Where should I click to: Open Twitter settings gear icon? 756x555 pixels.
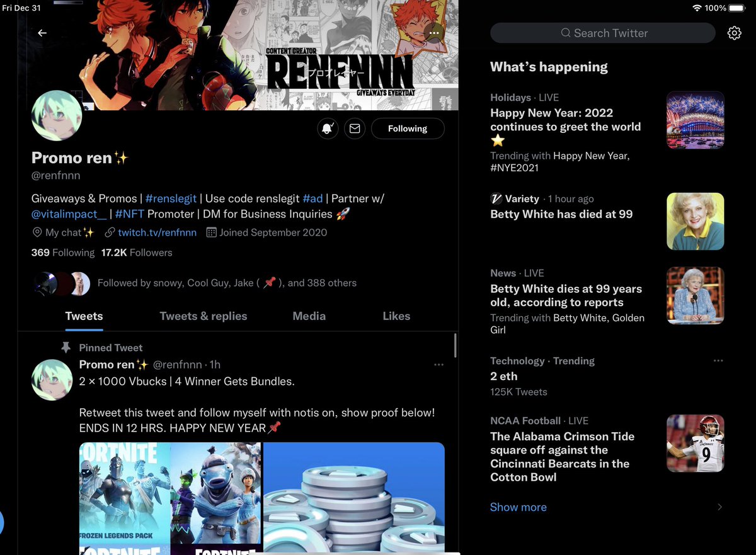[x=734, y=33]
